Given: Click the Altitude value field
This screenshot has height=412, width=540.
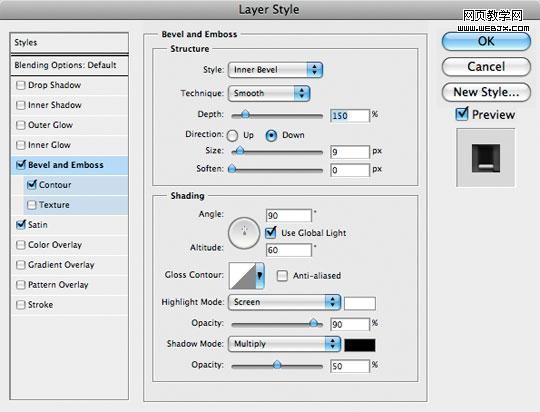Looking at the screenshot, I should (289, 250).
